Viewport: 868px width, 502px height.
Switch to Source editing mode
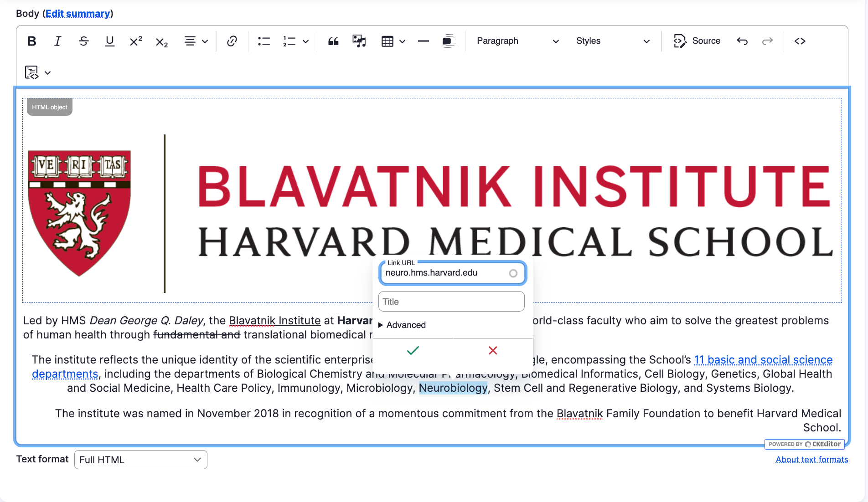tap(697, 41)
